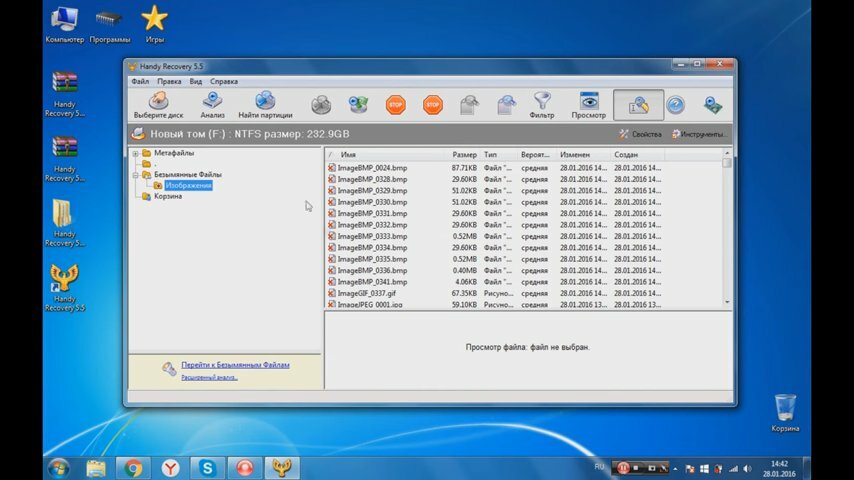Sort the list by the Вероят... column
This screenshot has width=854, height=480.
pos(536,155)
